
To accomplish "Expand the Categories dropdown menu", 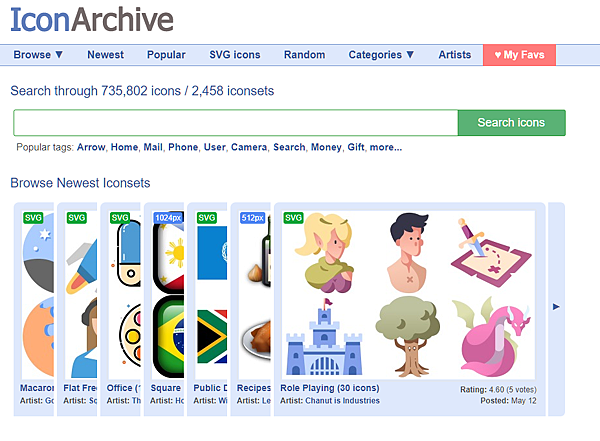I will pos(381,55).
